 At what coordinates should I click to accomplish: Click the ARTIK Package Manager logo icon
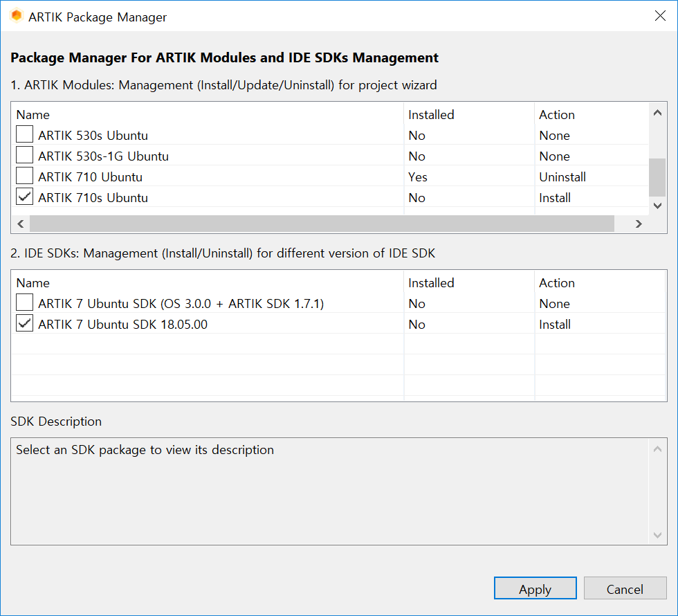coord(17,16)
